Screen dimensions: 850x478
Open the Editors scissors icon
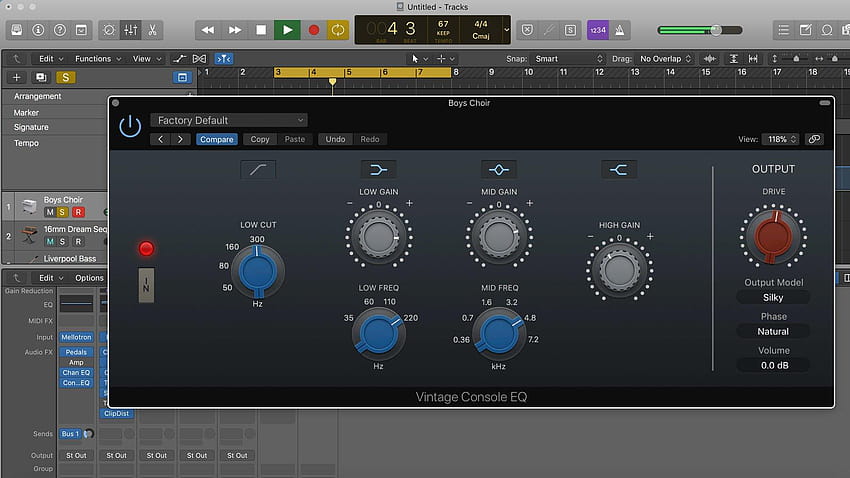coord(152,30)
